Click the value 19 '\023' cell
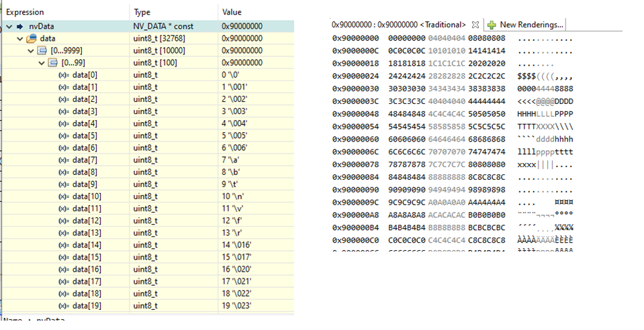The image size is (644, 330). [257, 306]
